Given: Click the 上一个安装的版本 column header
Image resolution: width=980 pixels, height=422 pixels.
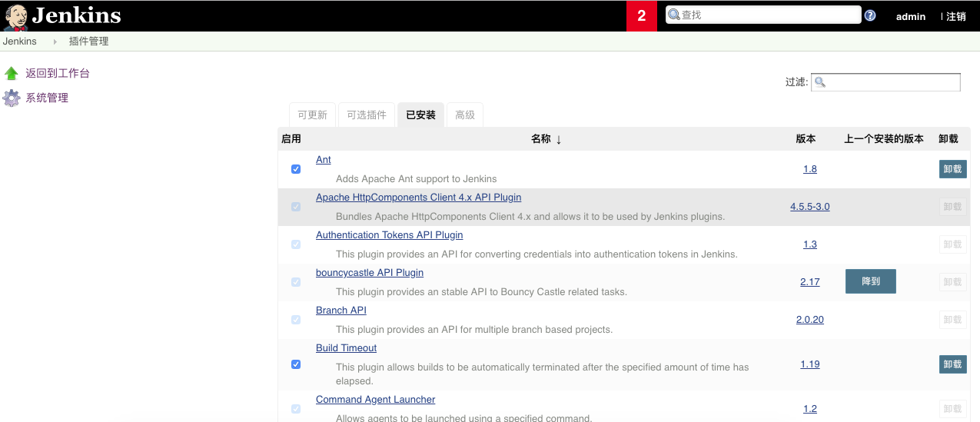Looking at the screenshot, I should tap(884, 139).
